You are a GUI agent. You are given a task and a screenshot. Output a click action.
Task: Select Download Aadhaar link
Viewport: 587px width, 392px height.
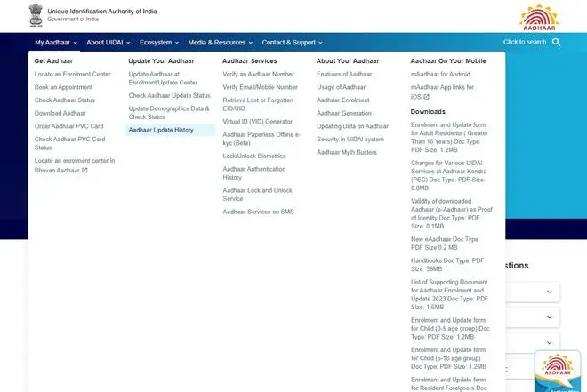60,113
